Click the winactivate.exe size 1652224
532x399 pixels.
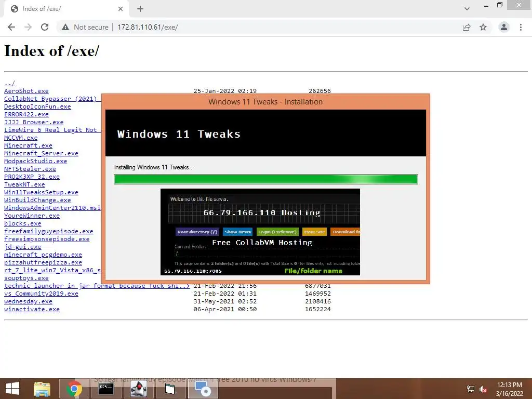point(317,310)
